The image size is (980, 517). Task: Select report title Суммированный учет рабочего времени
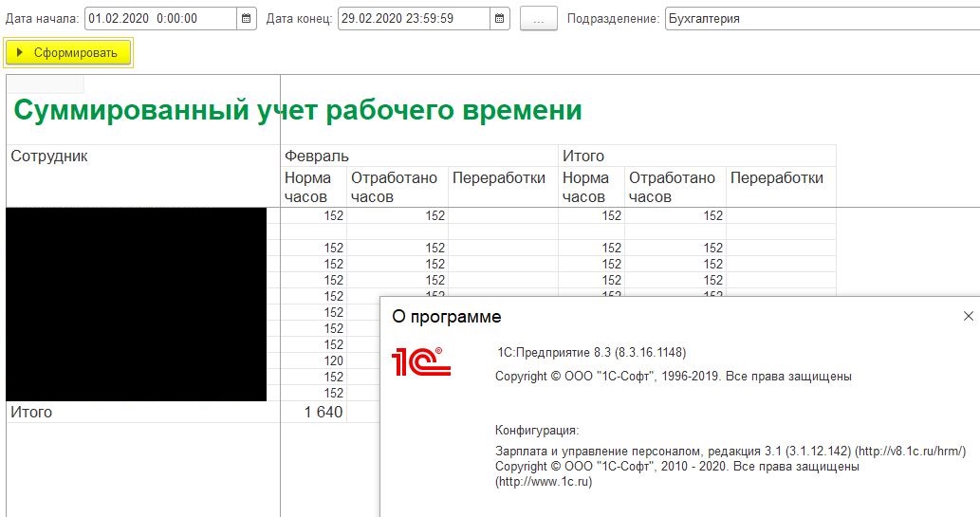pos(298,110)
